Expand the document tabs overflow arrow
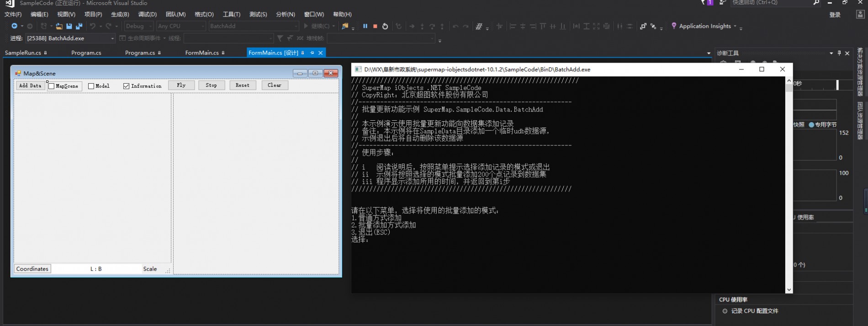This screenshot has height=326, width=868. (x=709, y=53)
